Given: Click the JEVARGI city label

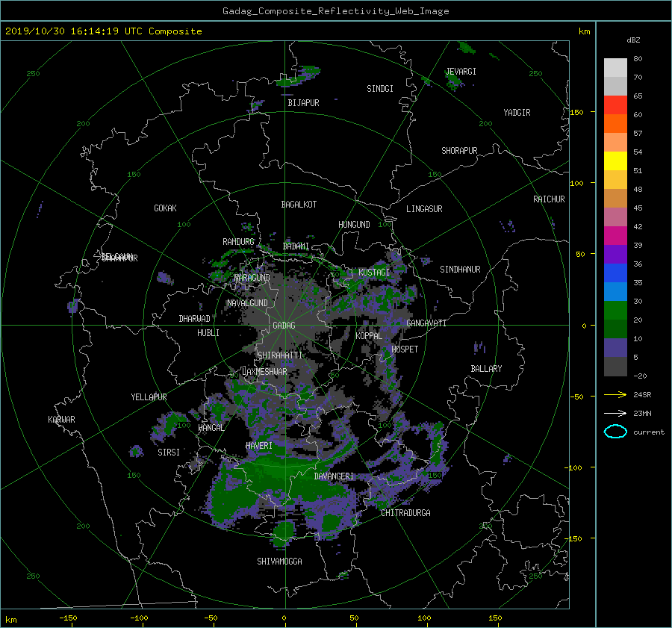Looking at the screenshot, I should pyautogui.click(x=461, y=72).
